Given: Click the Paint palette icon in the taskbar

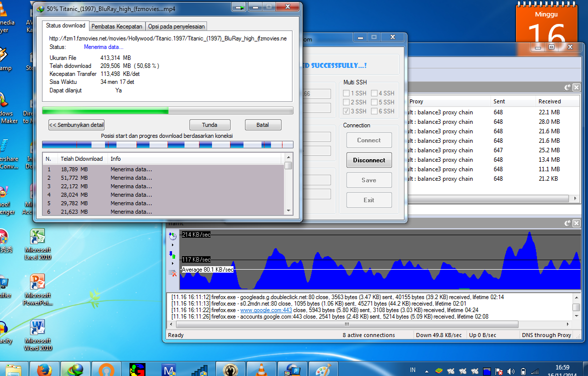Looking at the screenshot, I should tap(323, 370).
